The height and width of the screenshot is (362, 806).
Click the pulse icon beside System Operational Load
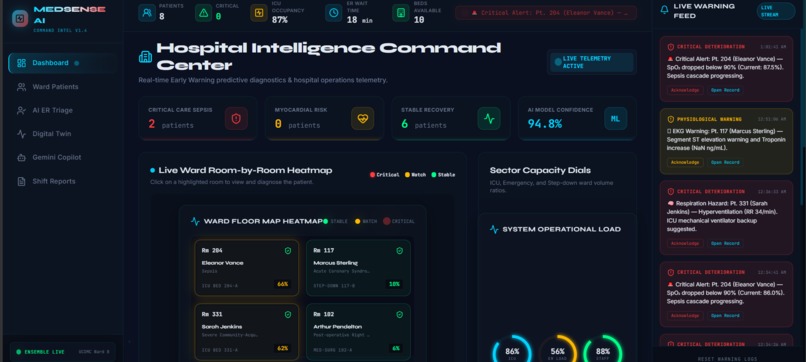click(x=494, y=229)
